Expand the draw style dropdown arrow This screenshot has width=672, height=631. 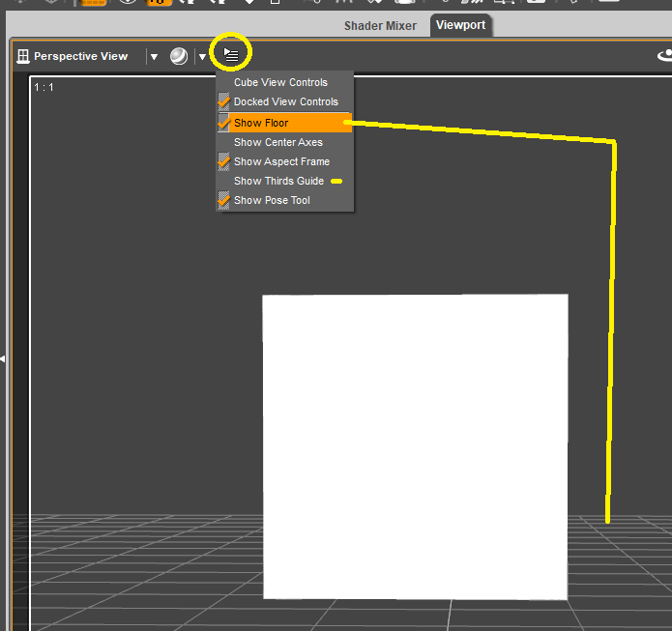pyautogui.click(x=202, y=57)
